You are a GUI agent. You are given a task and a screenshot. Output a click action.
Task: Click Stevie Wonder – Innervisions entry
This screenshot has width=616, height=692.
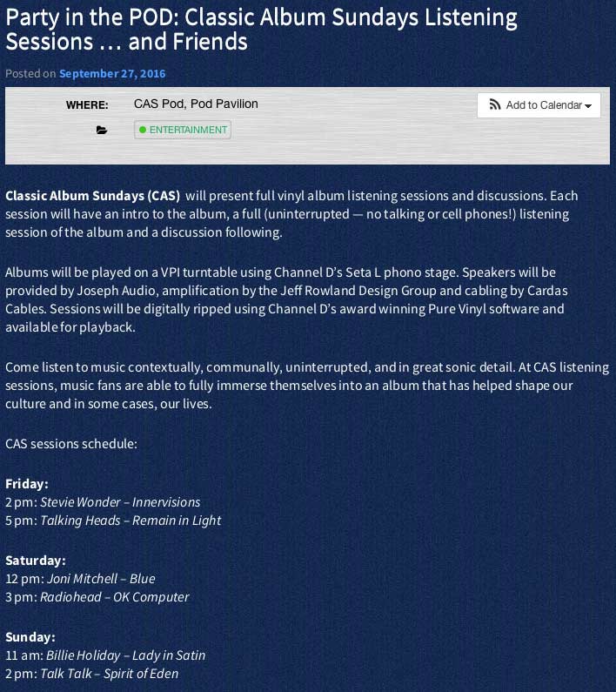pyautogui.click(x=120, y=502)
